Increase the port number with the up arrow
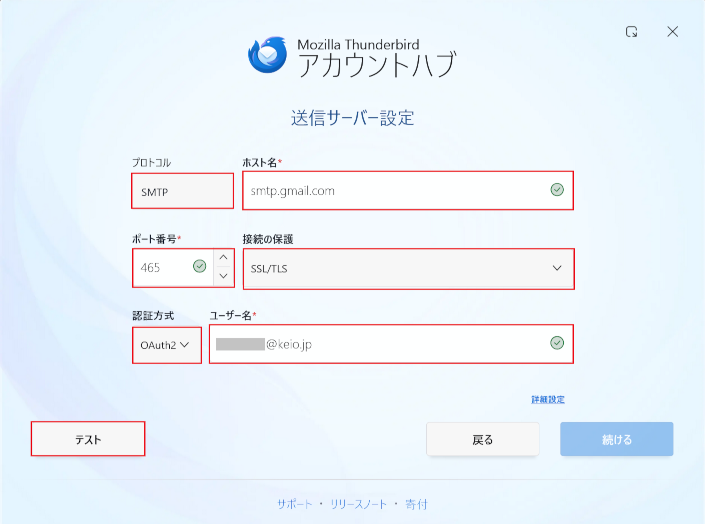The width and height of the screenshot is (705, 524). pyautogui.click(x=224, y=258)
